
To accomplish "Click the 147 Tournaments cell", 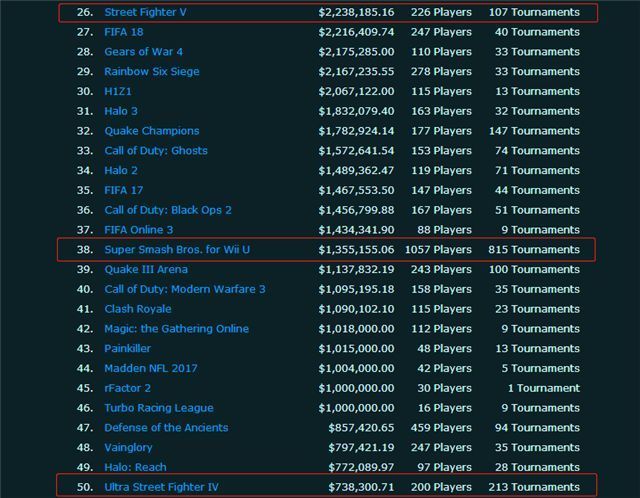I will tap(534, 131).
